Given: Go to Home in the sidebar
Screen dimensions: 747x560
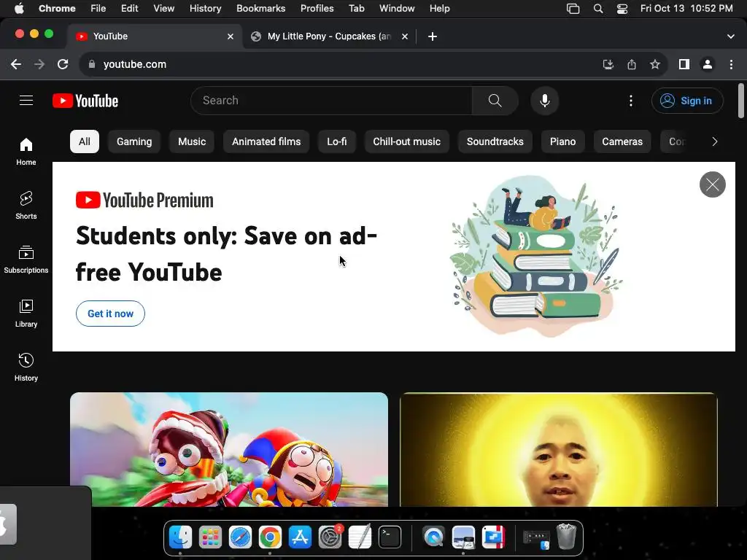Looking at the screenshot, I should tap(26, 152).
